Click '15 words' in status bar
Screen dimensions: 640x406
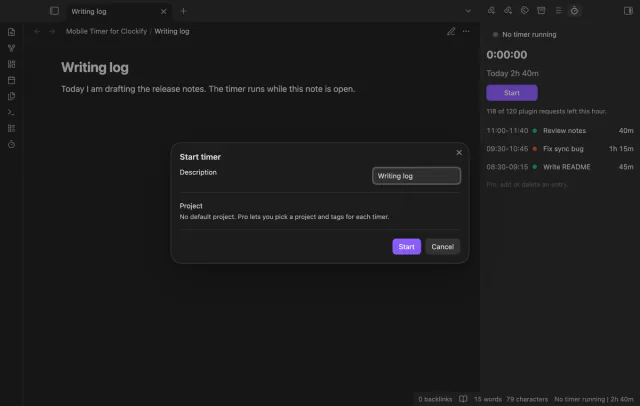(488, 399)
